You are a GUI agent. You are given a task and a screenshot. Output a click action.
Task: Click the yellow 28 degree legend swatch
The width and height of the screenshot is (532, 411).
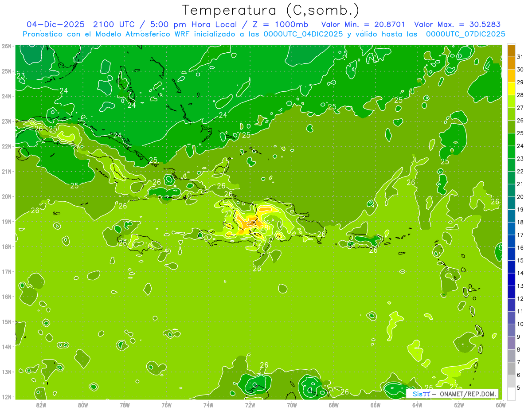(x=511, y=89)
